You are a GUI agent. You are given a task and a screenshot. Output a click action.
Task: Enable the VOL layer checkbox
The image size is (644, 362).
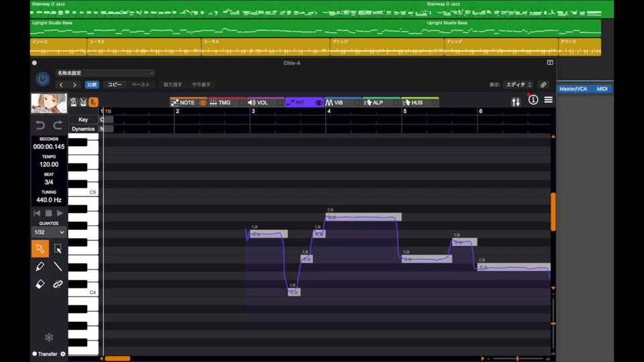click(x=280, y=103)
